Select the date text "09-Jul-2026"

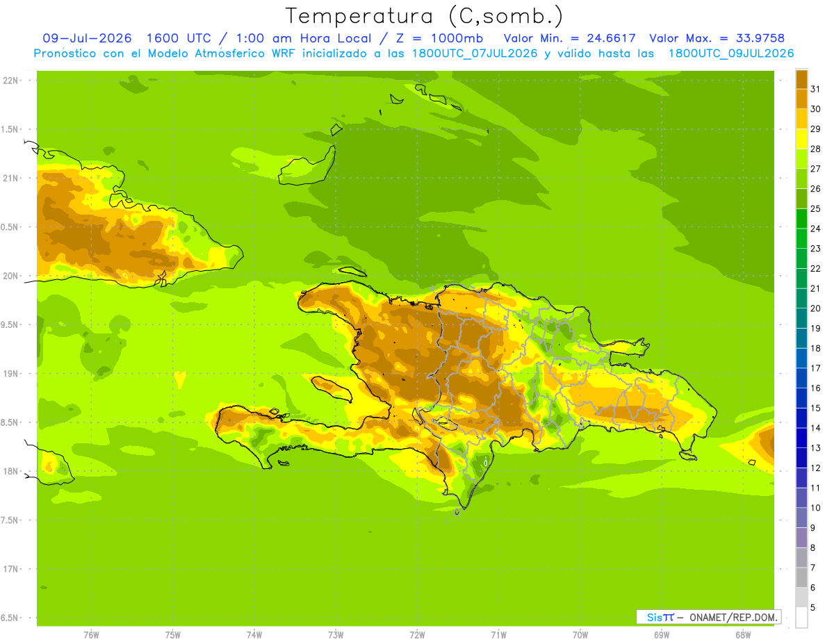[87, 38]
